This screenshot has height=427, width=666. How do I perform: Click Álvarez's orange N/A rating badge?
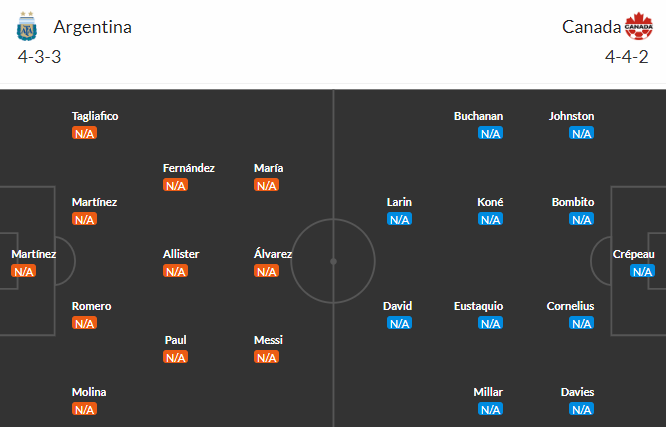[x=266, y=271]
